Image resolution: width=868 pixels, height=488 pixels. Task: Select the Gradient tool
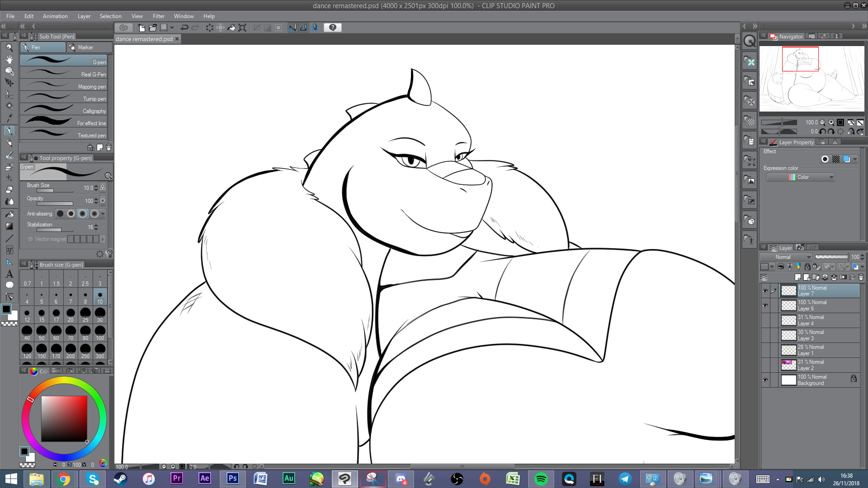pos(9,226)
